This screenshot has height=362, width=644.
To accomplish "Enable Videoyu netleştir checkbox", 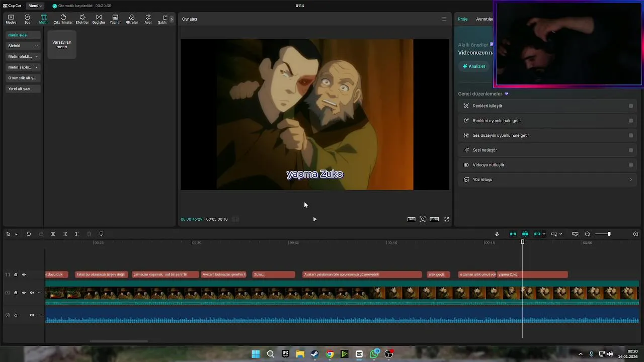I will pyautogui.click(x=631, y=165).
